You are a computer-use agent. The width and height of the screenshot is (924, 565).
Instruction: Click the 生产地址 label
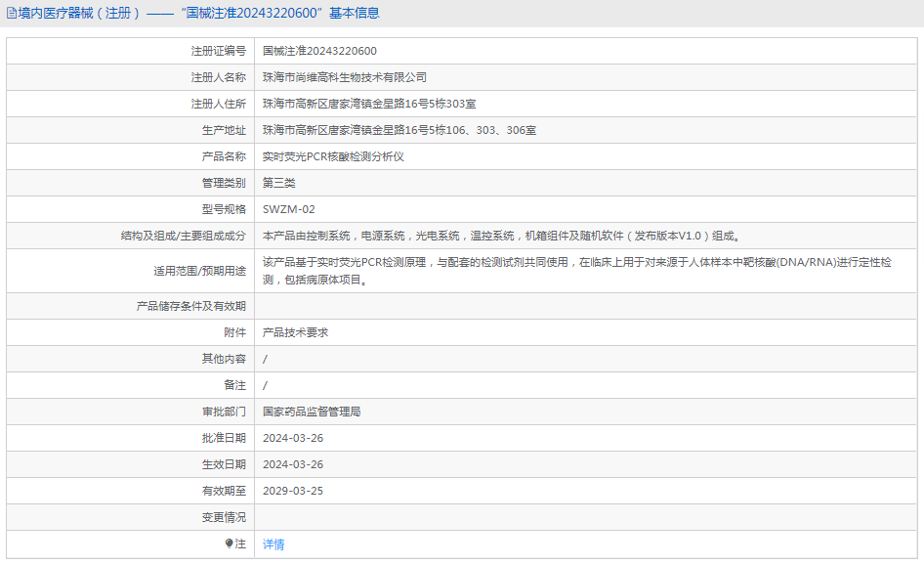click(x=224, y=130)
